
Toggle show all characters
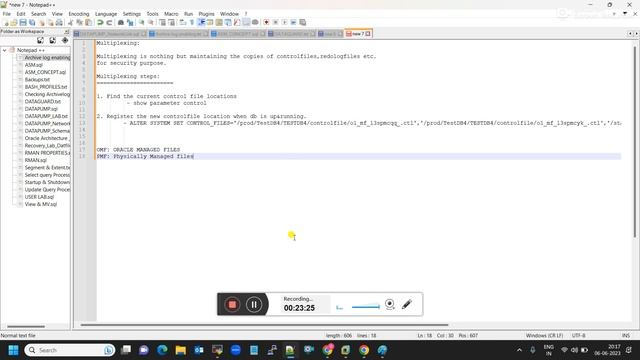(x=191, y=22)
